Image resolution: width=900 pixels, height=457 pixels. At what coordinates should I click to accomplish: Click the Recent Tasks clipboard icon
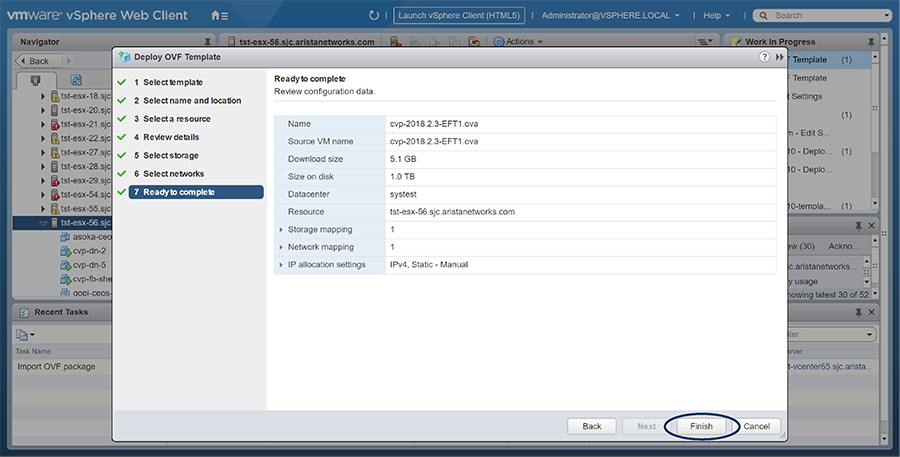pos(24,312)
